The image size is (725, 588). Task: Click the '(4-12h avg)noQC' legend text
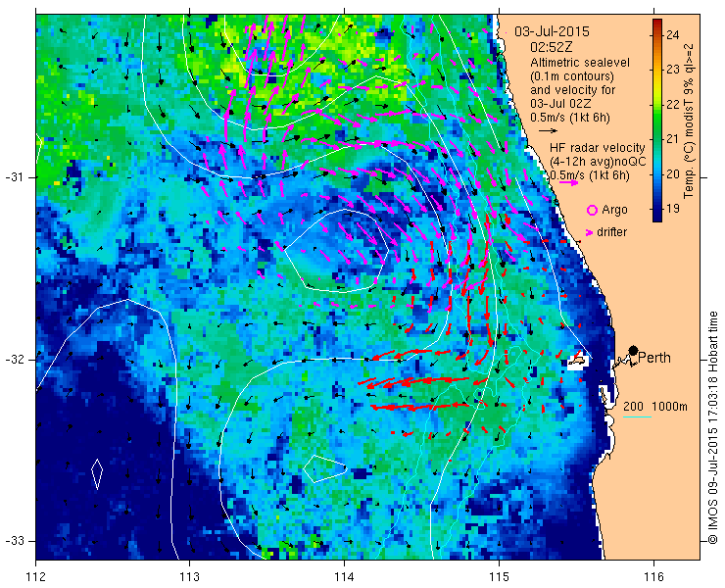point(598,162)
